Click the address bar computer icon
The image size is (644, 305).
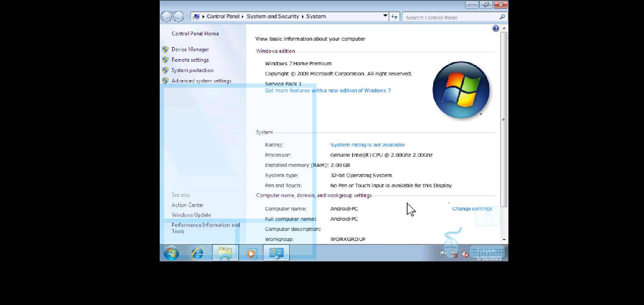coord(196,17)
